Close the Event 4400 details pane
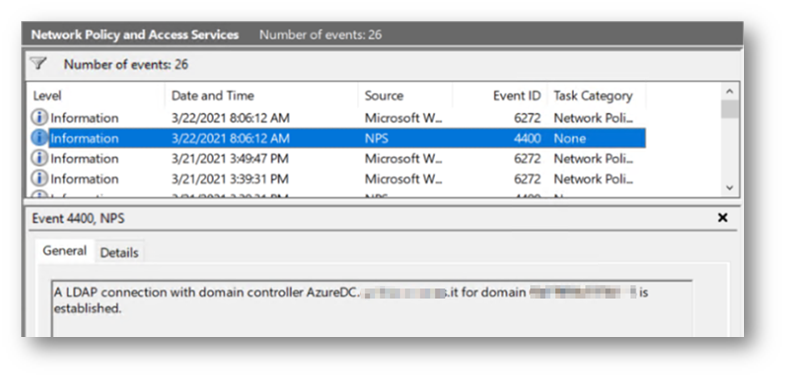The image size is (786, 379). (722, 218)
